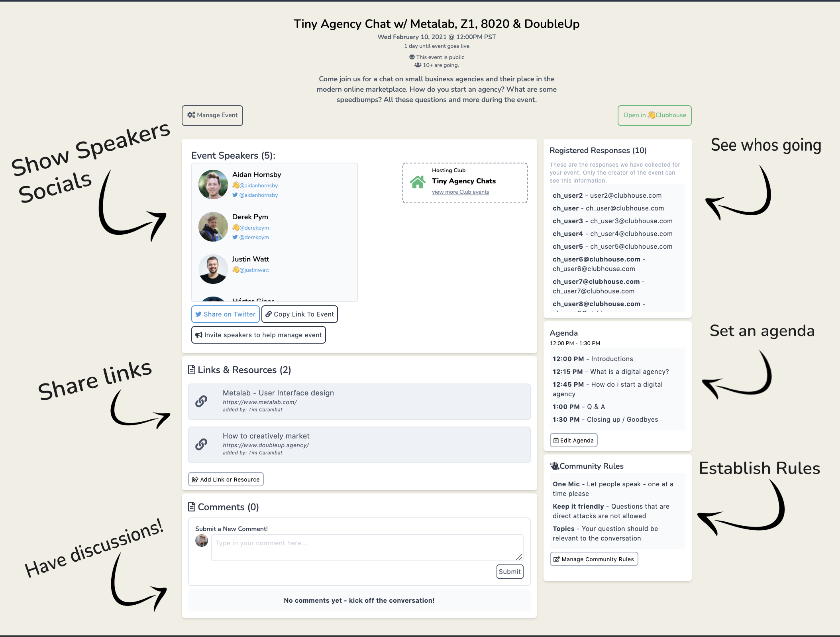Viewport: 840px width, 637px height.
Task: Click Manage Community Rules button
Action: [x=594, y=559]
